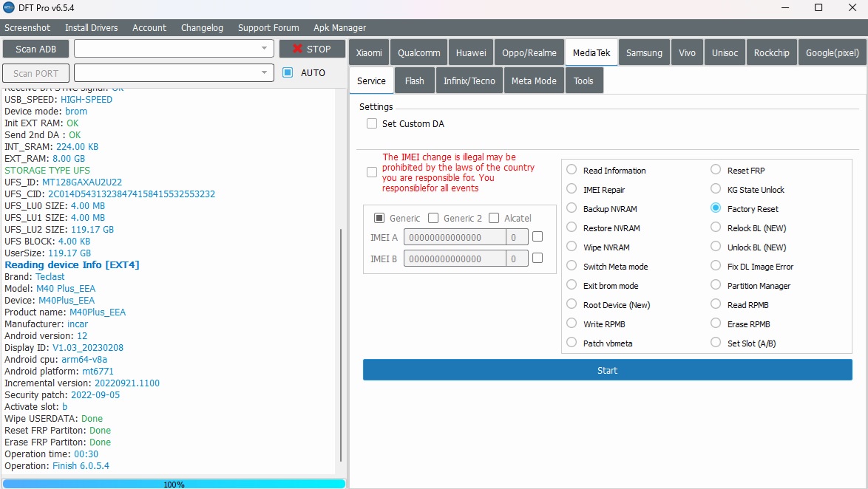
Task: Click the Scan ADB button
Action: click(x=36, y=49)
